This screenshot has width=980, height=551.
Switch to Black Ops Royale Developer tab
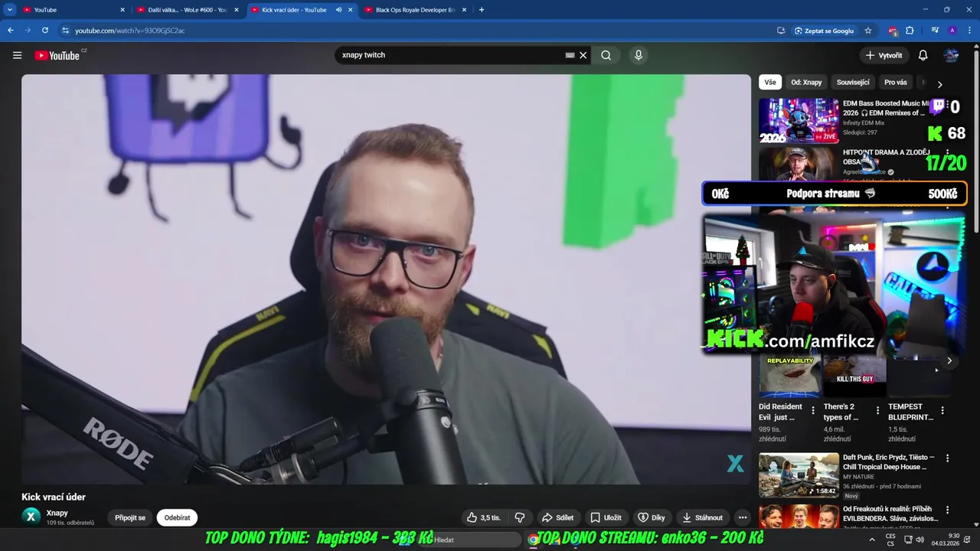point(416,10)
